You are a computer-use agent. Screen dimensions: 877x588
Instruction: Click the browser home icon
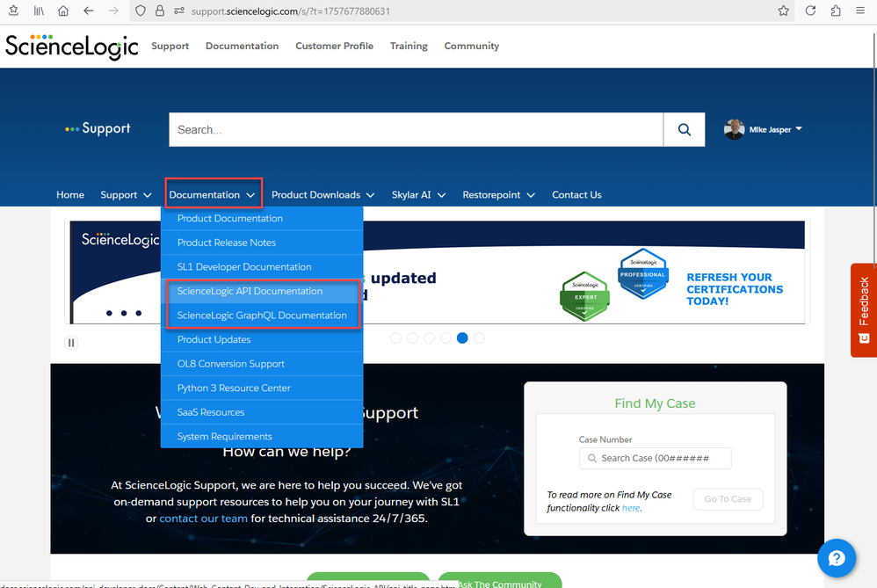tap(63, 11)
